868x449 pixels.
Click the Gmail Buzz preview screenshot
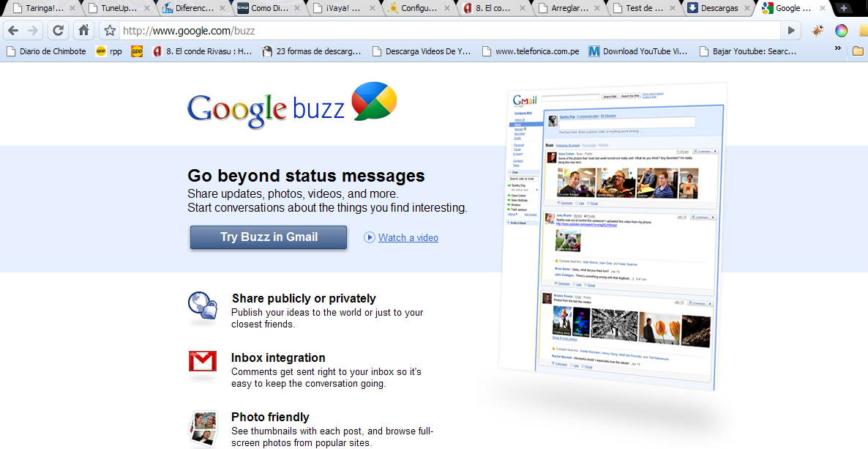612,236
